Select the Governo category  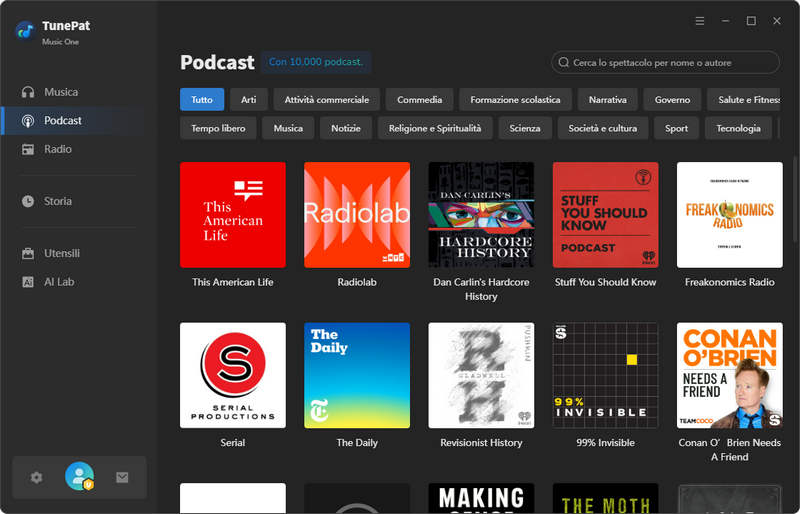click(x=672, y=100)
